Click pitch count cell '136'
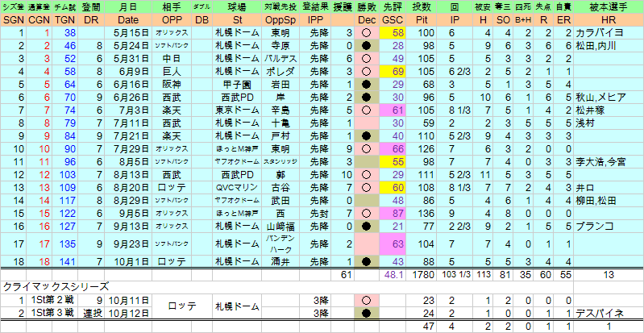Image resolution: width=644 pixels, height=333 pixels. tap(421, 214)
